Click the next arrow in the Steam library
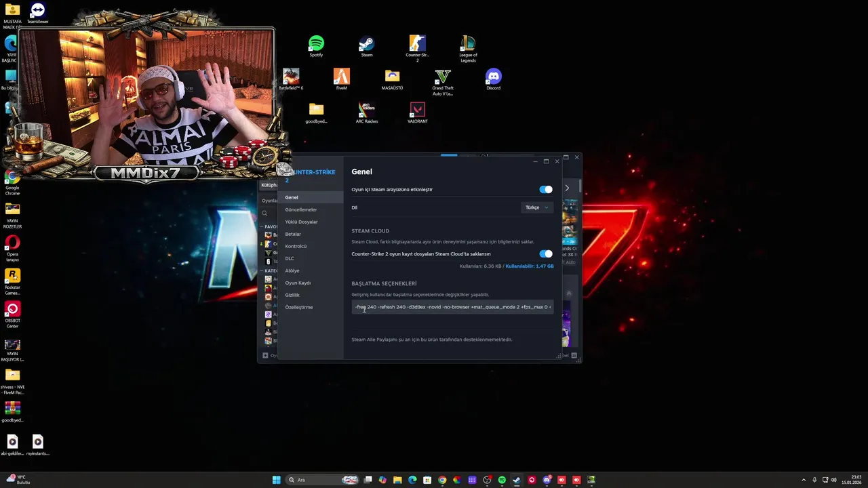The height and width of the screenshot is (488, 868). click(x=567, y=188)
